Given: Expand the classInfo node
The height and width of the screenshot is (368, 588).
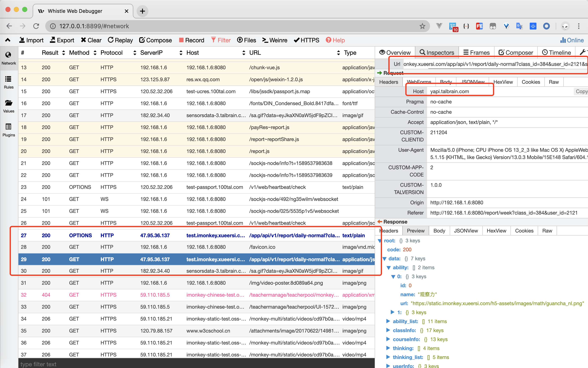Looking at the screenshot, I should [388, 330].
